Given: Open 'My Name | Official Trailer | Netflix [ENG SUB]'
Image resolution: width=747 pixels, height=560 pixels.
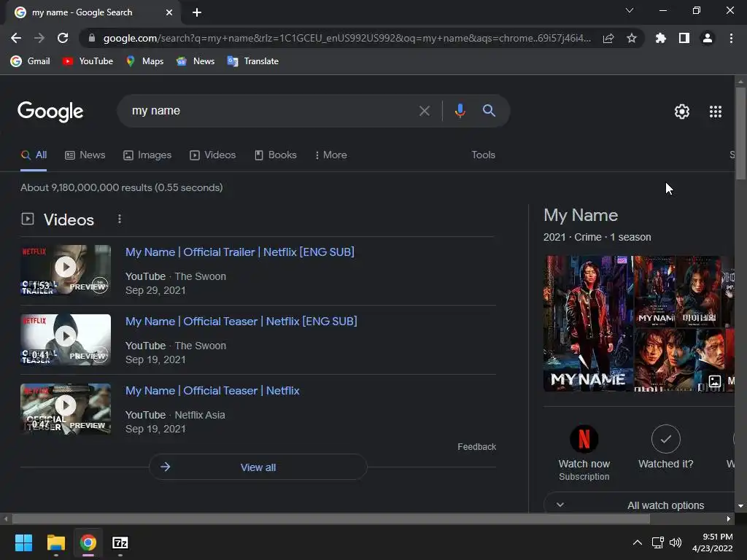Looking at the screenshot, I should coord(239,252).
